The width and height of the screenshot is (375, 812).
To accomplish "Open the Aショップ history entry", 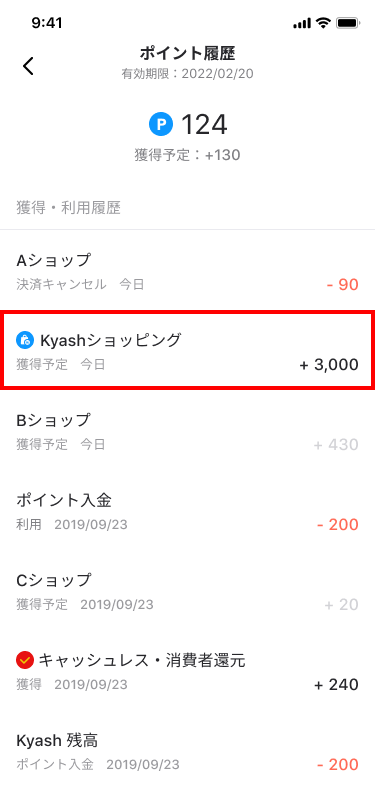I will click(188, 270).
